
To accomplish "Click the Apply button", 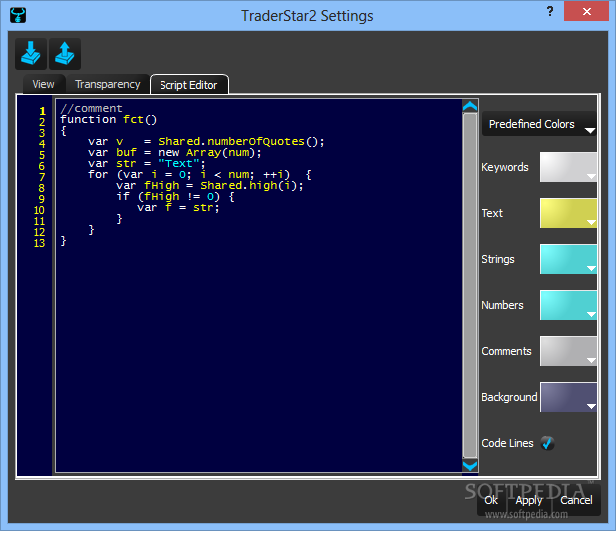I will click(529, 500).
